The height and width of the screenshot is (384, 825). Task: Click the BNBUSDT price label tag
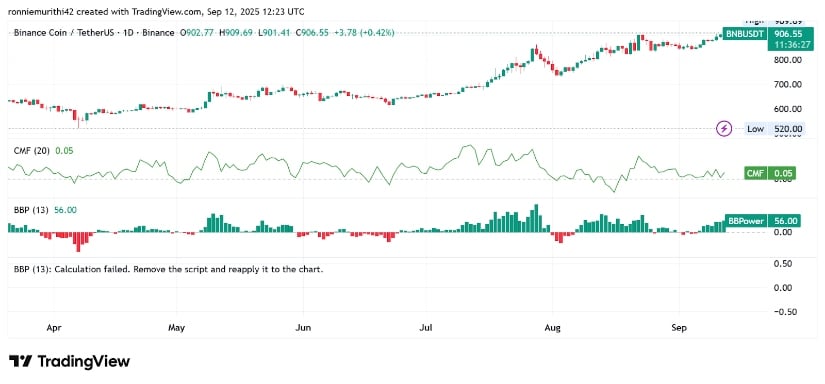(743, 33)
